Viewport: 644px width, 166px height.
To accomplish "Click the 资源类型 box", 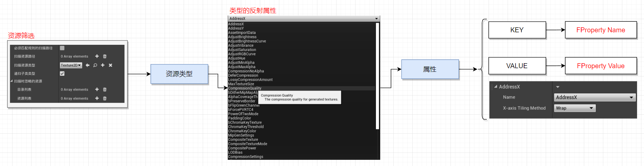I will coord(179,74).
